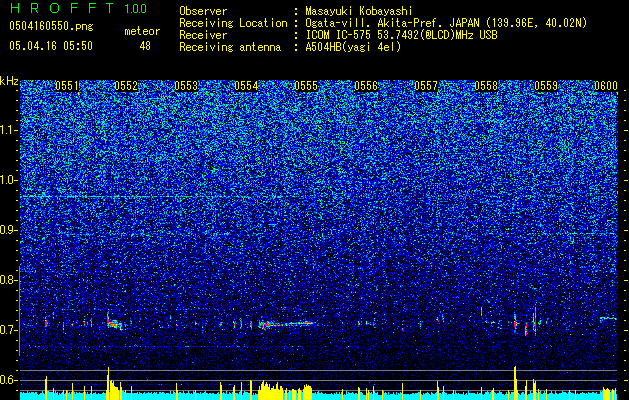Viewport: 629px width, 400px height.
Task: Click the 0600 time marker
Action: click(606, 86)
